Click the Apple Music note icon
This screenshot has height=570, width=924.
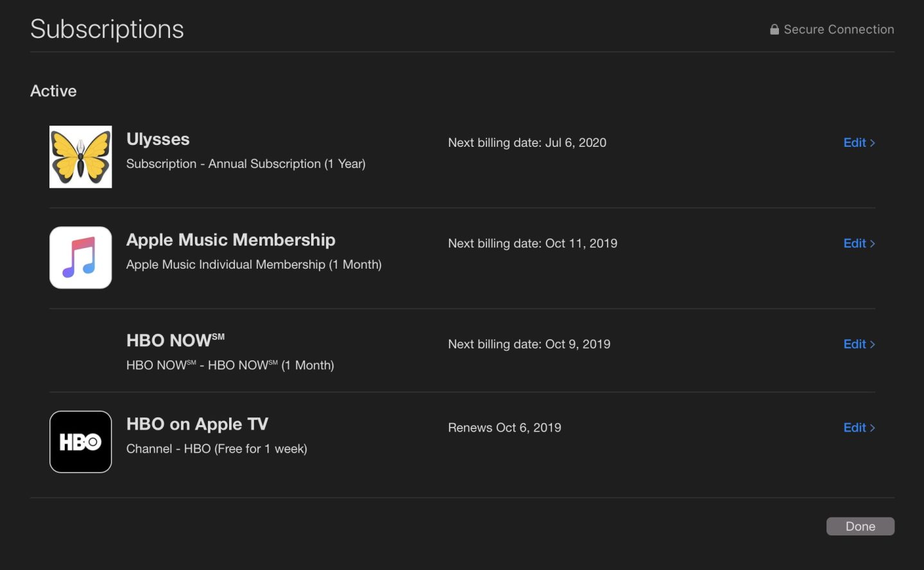coord(80,257)
